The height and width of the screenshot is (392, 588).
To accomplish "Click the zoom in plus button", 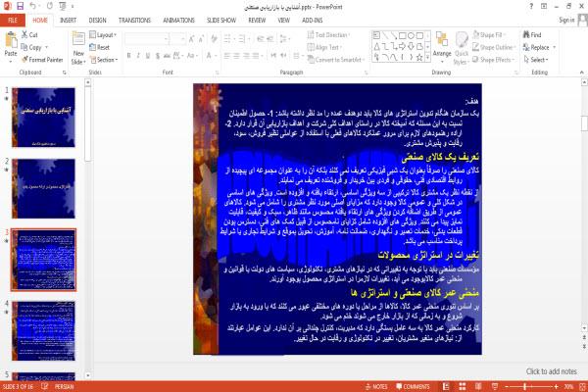I will pos(556,386).
